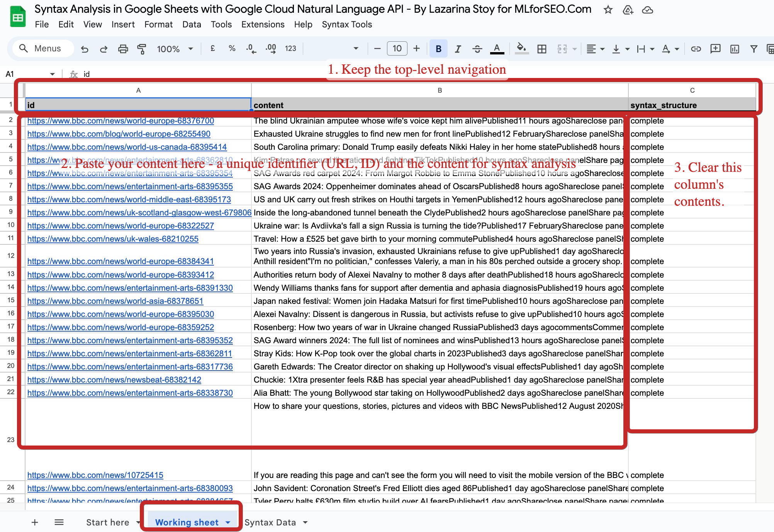Image resolution: width=774 pixels, height=532 pixels.
Task: Select the Paint format tool
Action: [142, 49]
